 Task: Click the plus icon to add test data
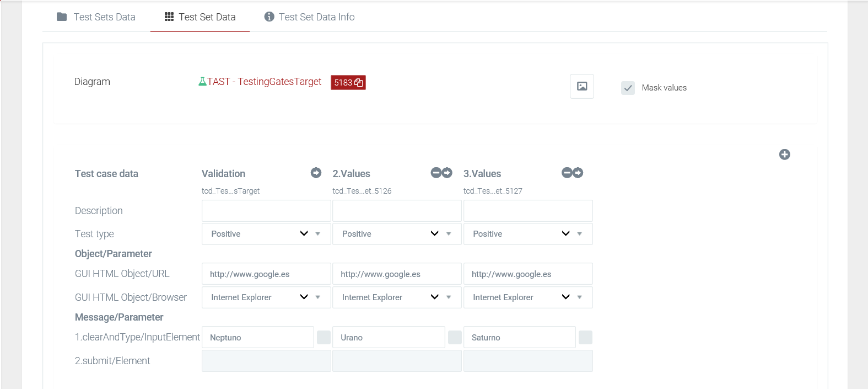(x=784, y=154)
